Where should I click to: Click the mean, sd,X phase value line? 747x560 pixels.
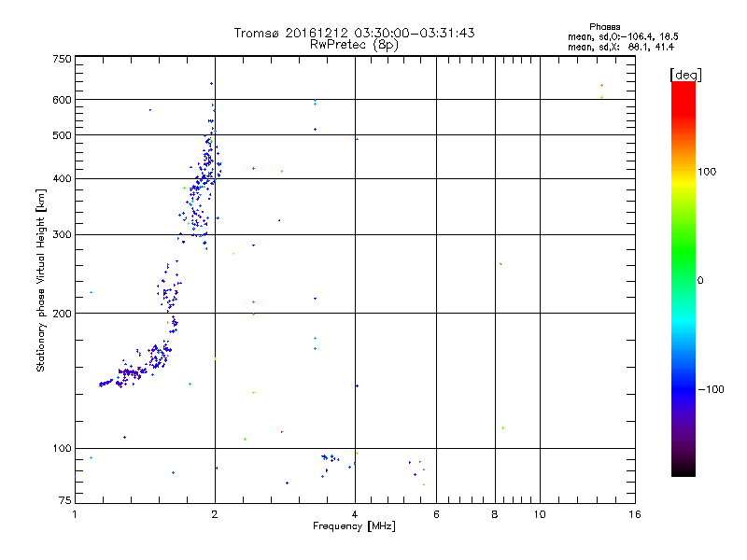click(x=621, y=47)
